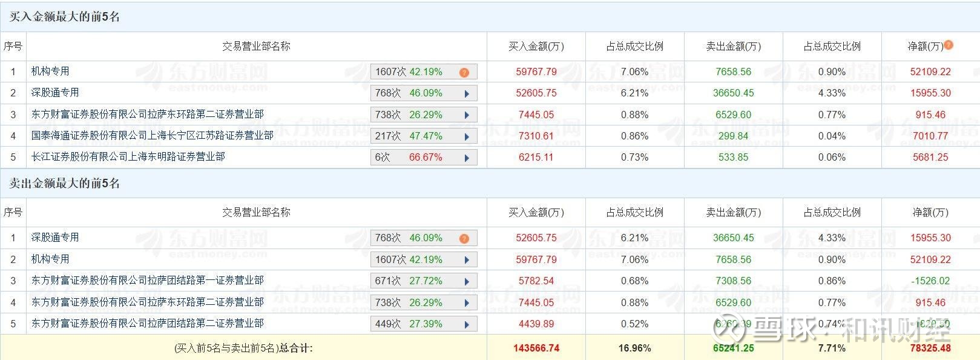Image resolution: width=980 pixels, height=360 pixels.
Task: Click 机构专用 name in the buy table
Action: coord(50,72)
